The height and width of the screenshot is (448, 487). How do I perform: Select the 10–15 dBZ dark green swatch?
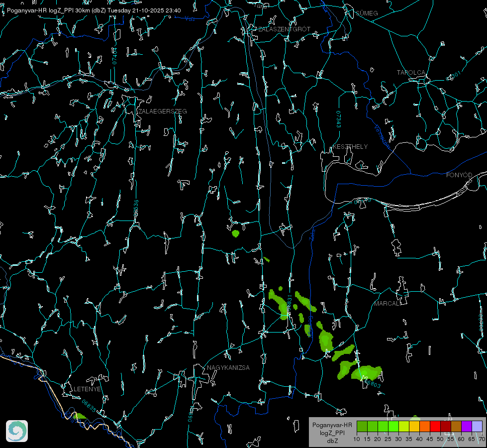click(362, 426)
